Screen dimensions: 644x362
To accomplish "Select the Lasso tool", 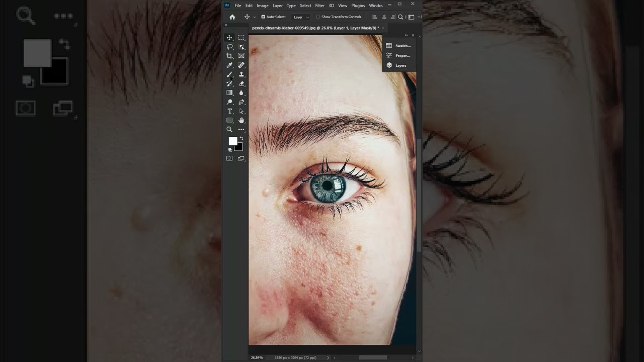I will click(229, 47).
